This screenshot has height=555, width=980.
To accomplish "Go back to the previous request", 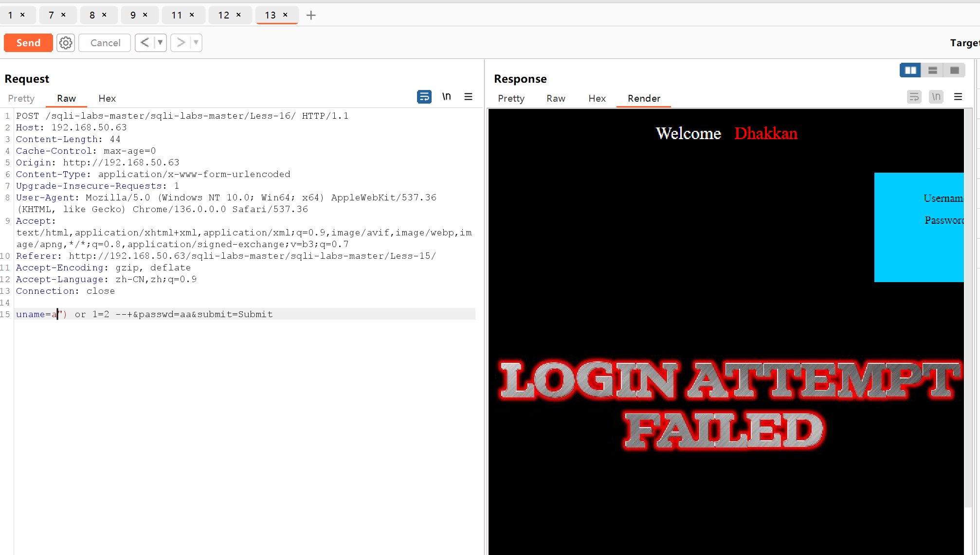I will tap(145, 43).
